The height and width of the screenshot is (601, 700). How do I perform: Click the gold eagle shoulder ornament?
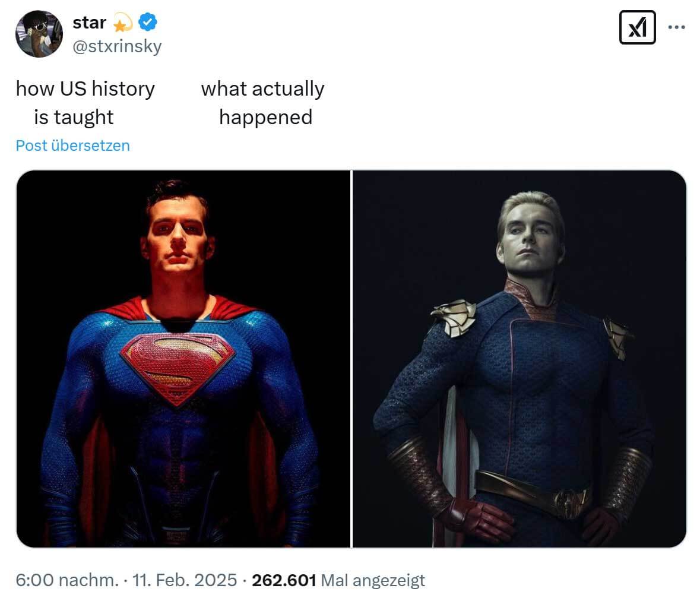pyautogui.click(x=454, y=318)
